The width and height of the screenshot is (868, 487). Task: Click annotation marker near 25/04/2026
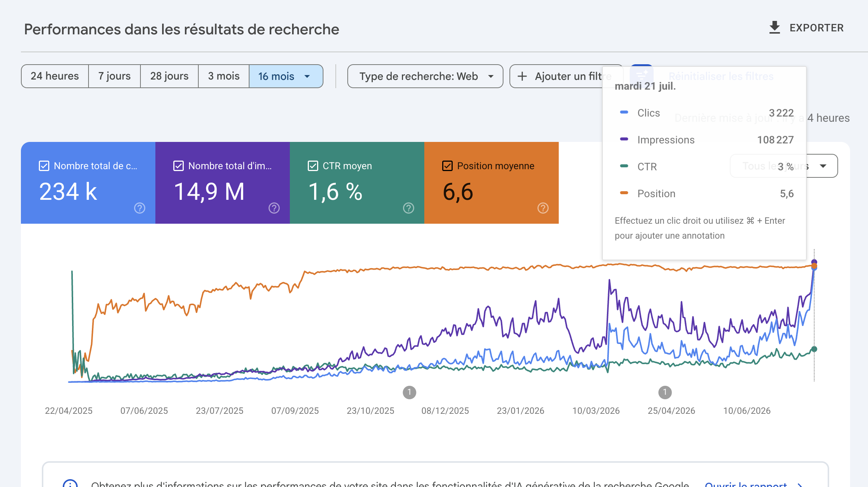coord(665,392)
